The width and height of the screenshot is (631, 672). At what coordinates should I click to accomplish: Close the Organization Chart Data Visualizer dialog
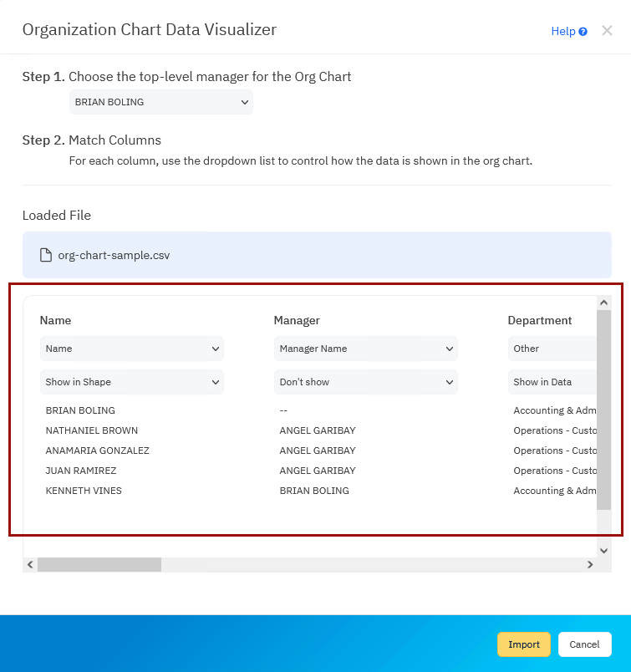tap(606, 30)
